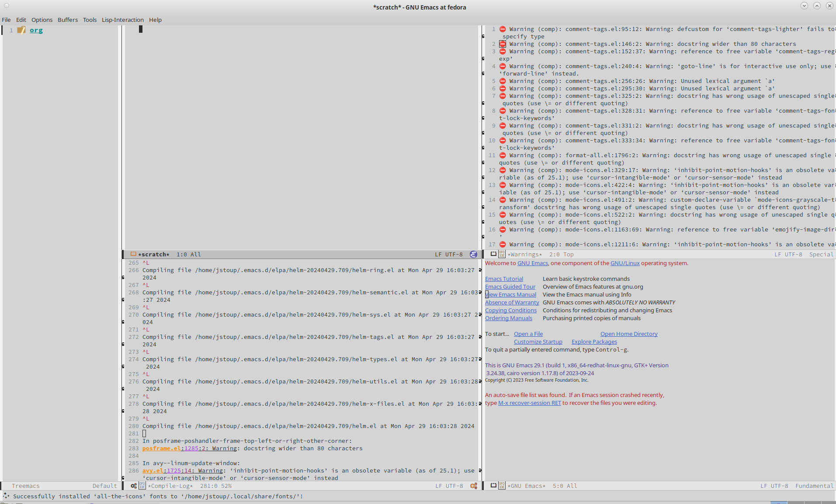836x504 pixels.
Task: Click missing-glyph icon beside *GNU Emacs* name
Action: pos(502,486)
